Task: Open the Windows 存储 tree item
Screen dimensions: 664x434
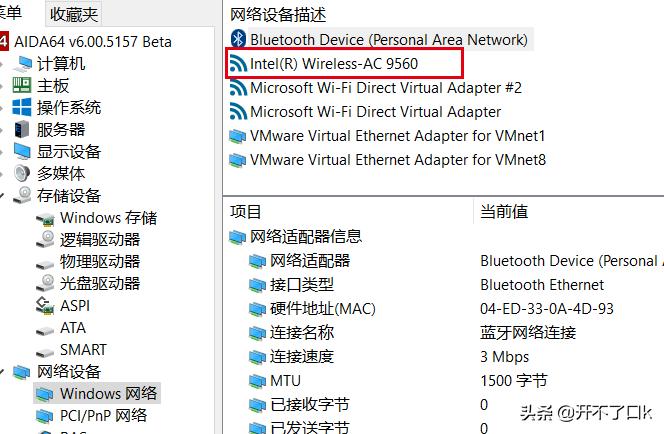Action: coord(108,218)
